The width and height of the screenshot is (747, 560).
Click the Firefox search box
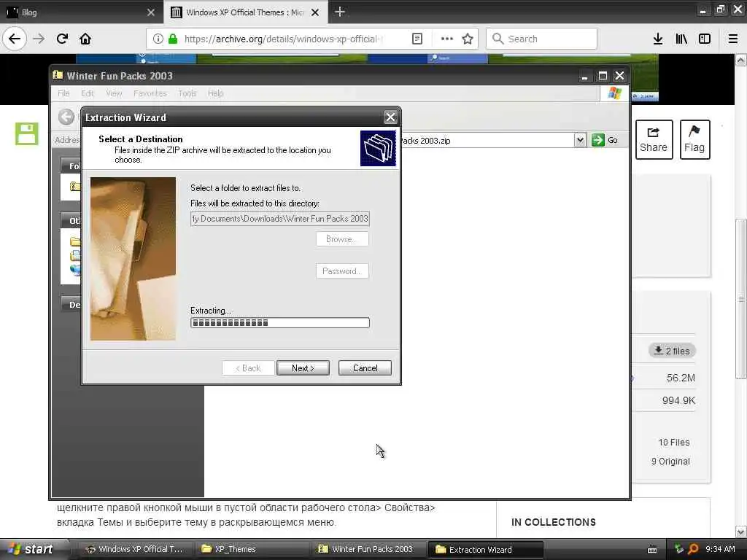[541, 39]
